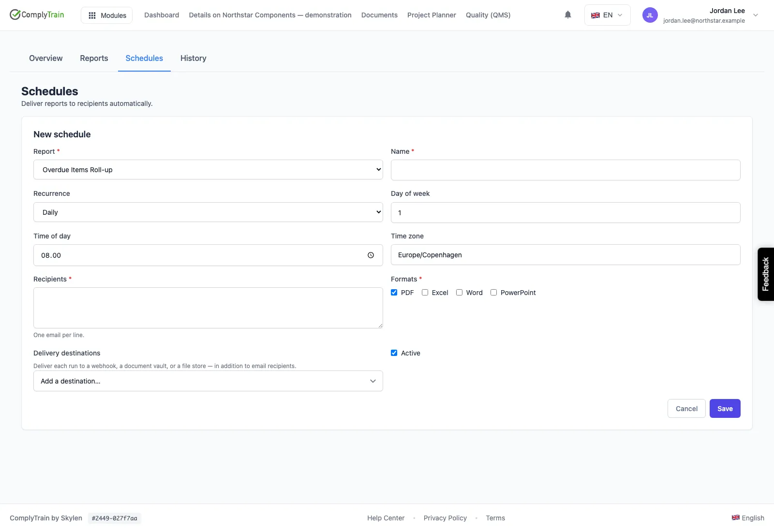
Task: Focus the Day of week field
Action: click(566, 213)
